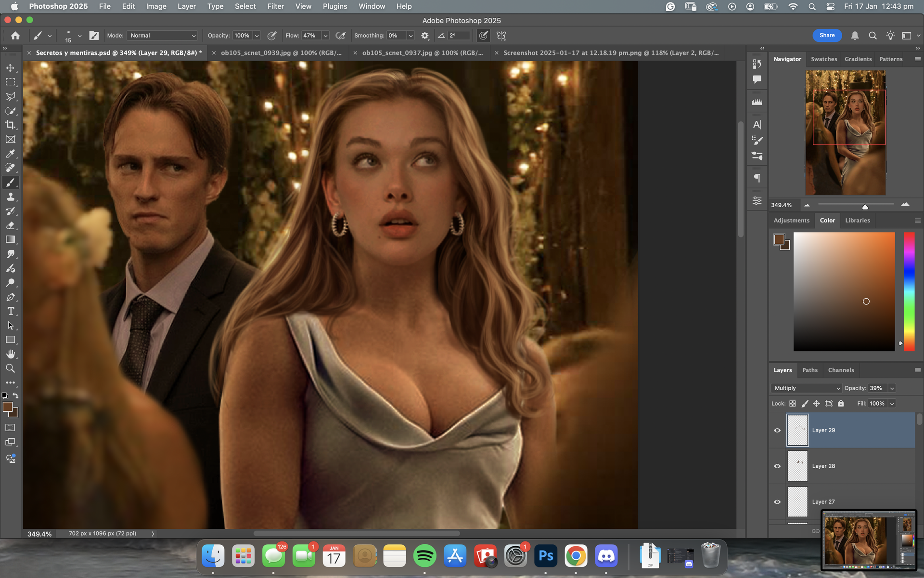
Task: Select the Horizontal Type tool
Action: (x=10, y=311)
